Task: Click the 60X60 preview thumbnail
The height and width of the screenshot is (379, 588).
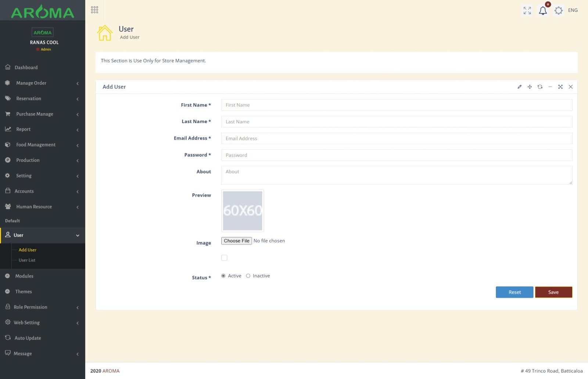Action: coord(243,211)
